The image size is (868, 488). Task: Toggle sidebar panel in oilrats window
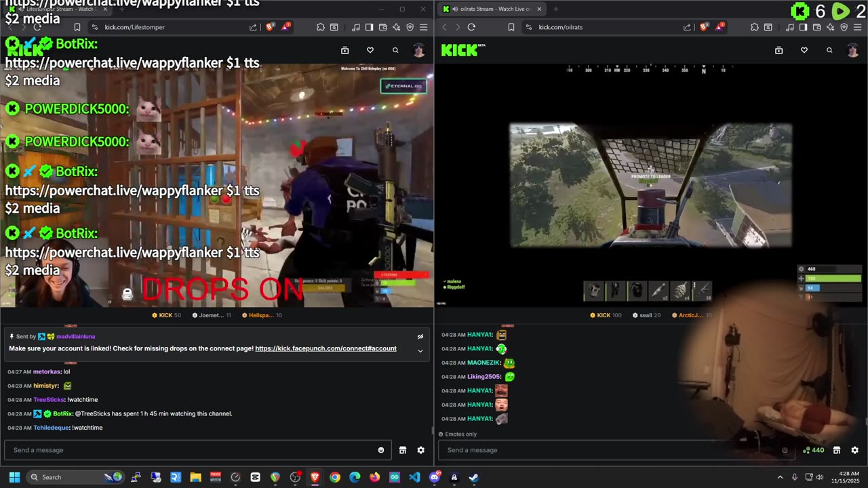803,27
